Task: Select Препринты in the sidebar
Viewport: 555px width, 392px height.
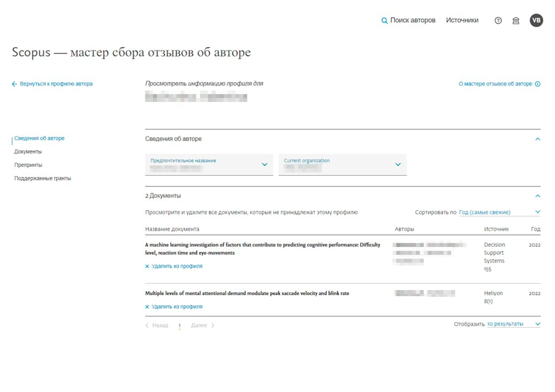Action: (x=28, y=165)
